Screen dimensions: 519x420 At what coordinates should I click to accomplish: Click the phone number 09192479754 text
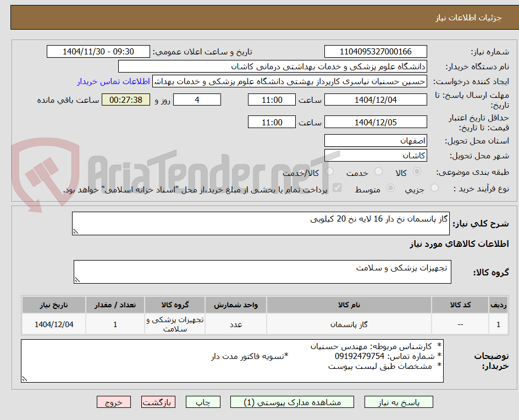(360, 356)
